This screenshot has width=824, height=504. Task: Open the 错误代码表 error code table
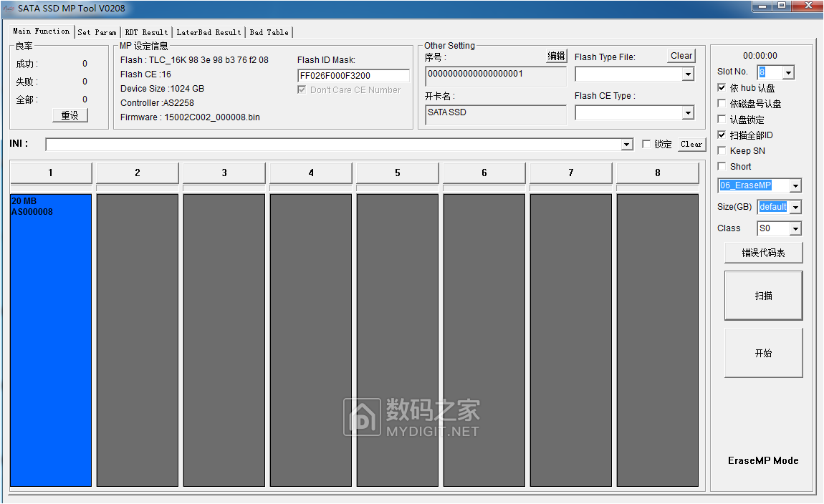coord(763,253)
